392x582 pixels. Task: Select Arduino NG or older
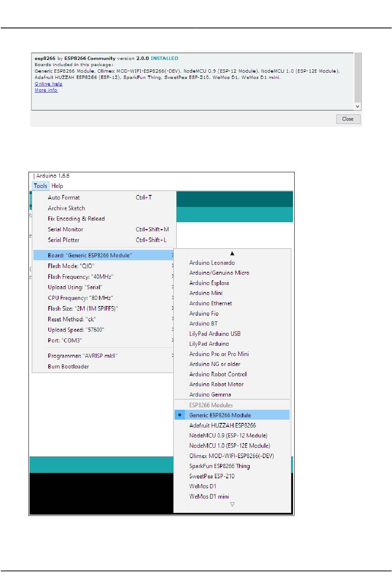click(232, 364)
